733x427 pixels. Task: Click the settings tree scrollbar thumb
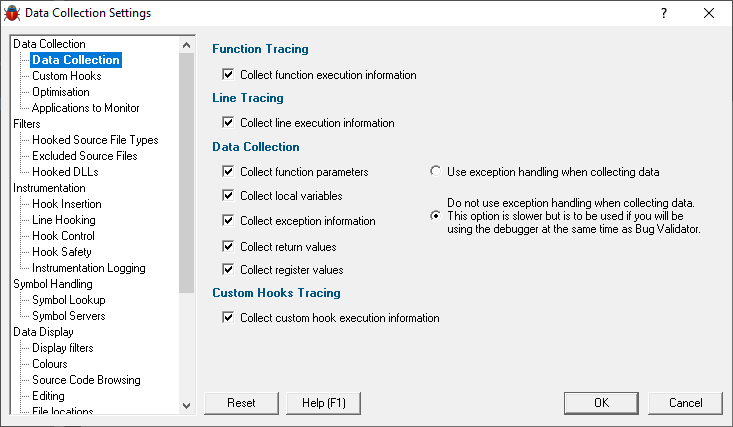pyautogui.click(x=187, y=173)
